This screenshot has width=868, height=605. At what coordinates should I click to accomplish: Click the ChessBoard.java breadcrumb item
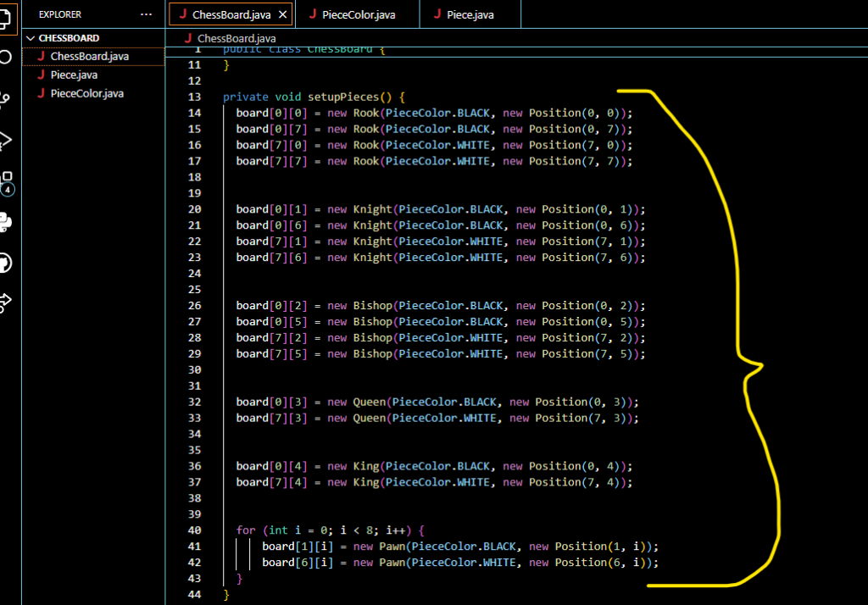tap(236, 38)
